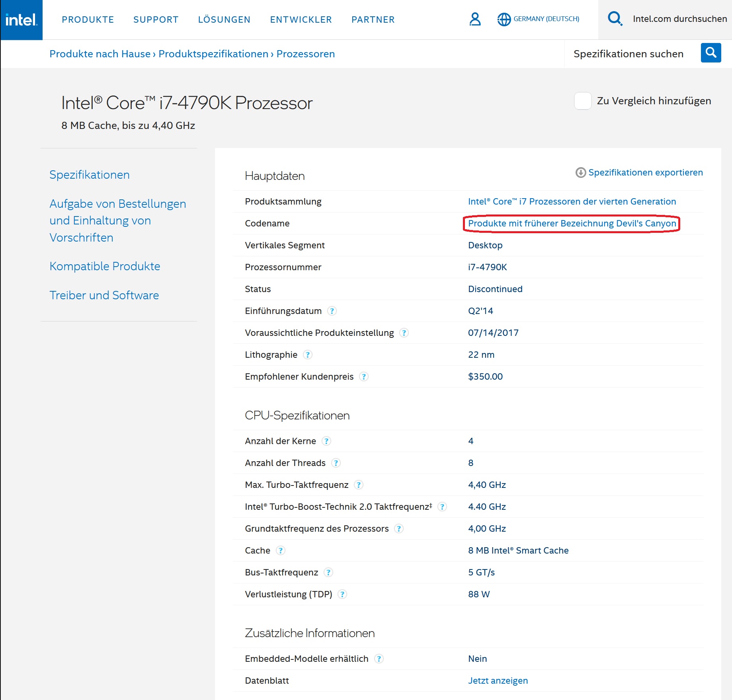Go to Prozessoren breadcrumb

tap(306, 54)
